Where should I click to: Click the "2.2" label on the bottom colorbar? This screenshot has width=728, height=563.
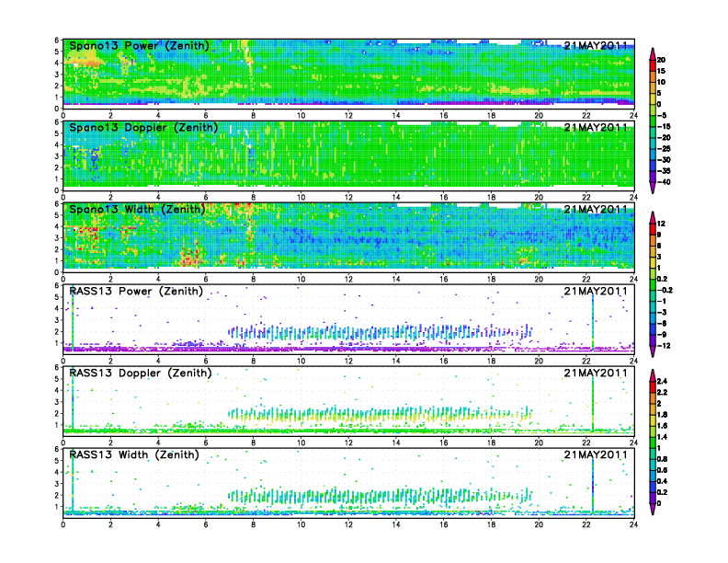[x=662, y=392]
